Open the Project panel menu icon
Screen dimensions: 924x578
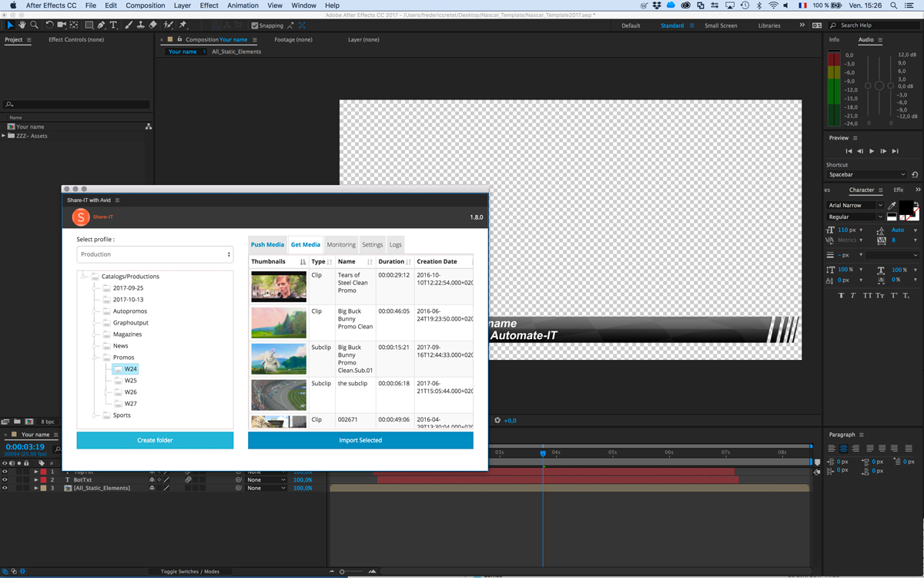[x=28, y=40]
